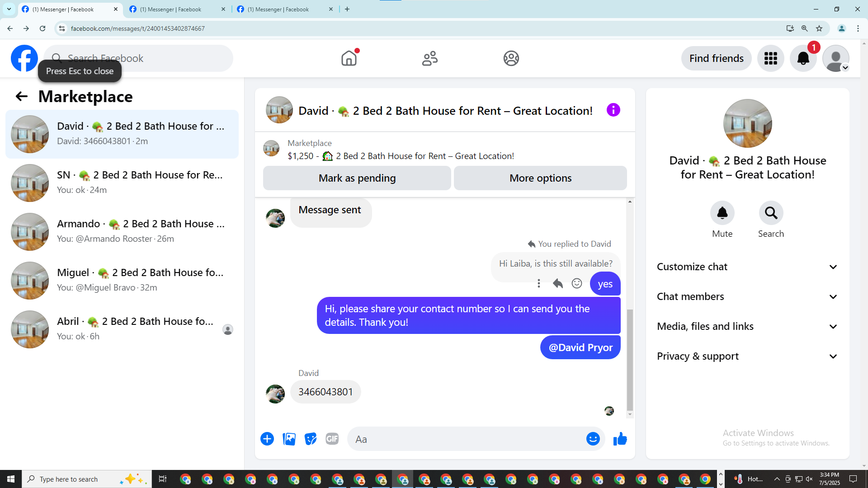This screenshot has width=868, height=488.
Task: Open the sticker chooser icon
Action: pyautogui.click(x=311, y=439)
